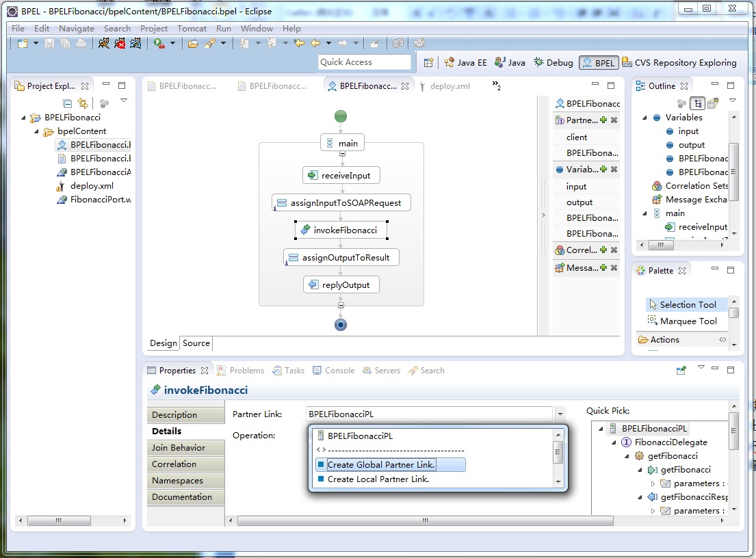Collapse the FibonacciDelegate node in Quick Pick

point(615,442)
